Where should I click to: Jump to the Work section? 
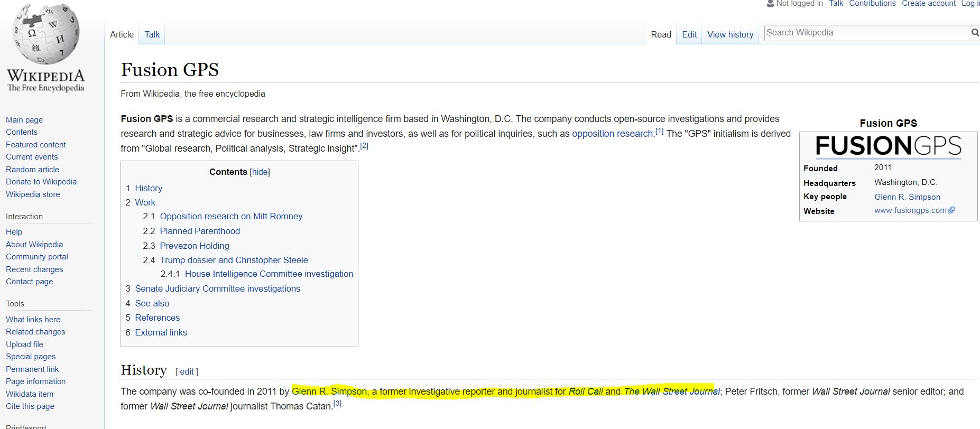145,202
